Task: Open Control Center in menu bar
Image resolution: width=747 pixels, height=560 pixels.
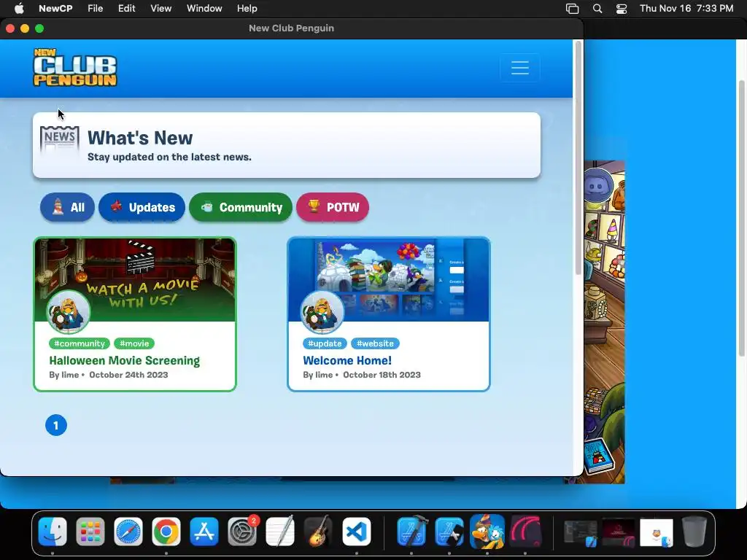Action: tap(622, 9)
